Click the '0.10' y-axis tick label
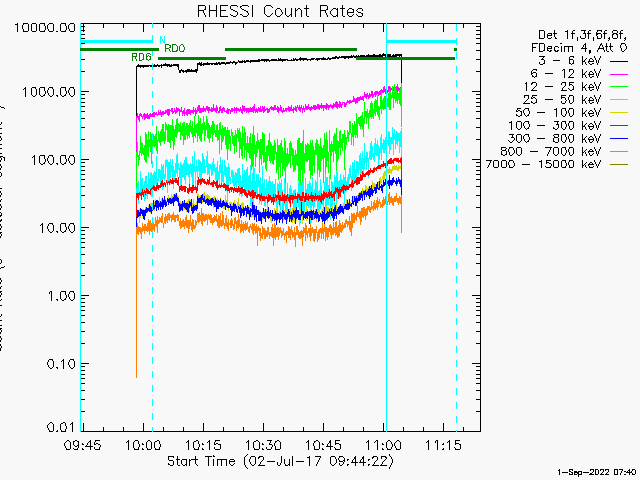The height and width of the screenshot is (480, 640). coord(62,364)
